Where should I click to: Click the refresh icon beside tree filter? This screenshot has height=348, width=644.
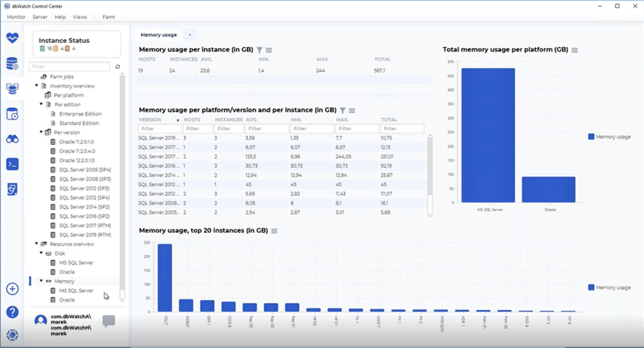pos(118,66)
